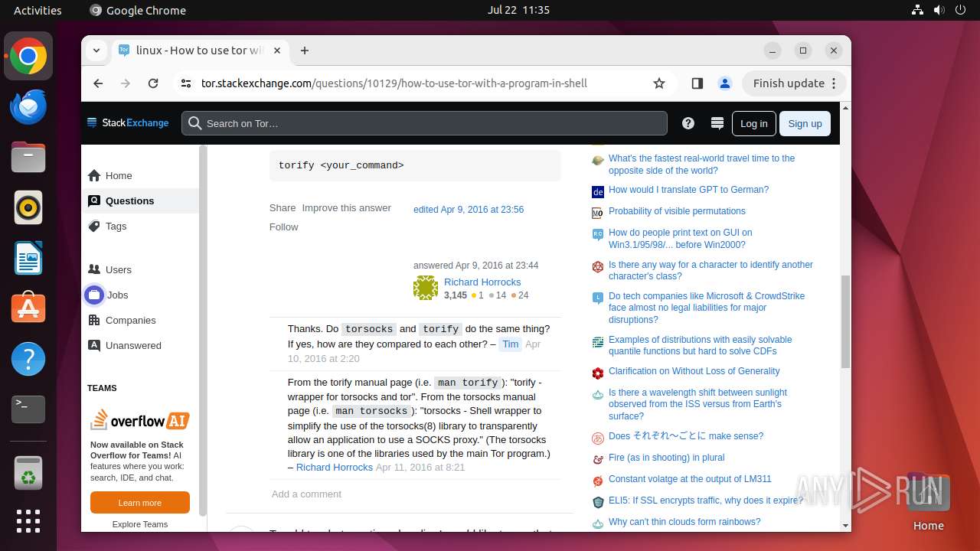Open Ubuntu Software from the dock
Viewport: 980px width, 551px height.
[x=28, y=308]
